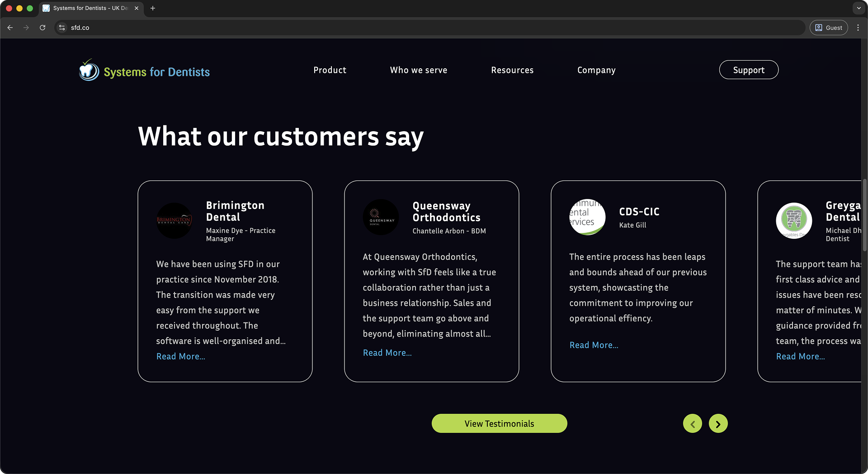Click the site information icon in address bar

[62, 28]
